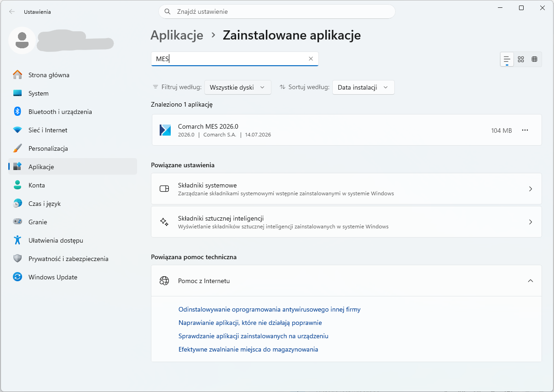
Task: Click the Ułatwienia dostępu accessibility icon
Action: pos(17,240)
